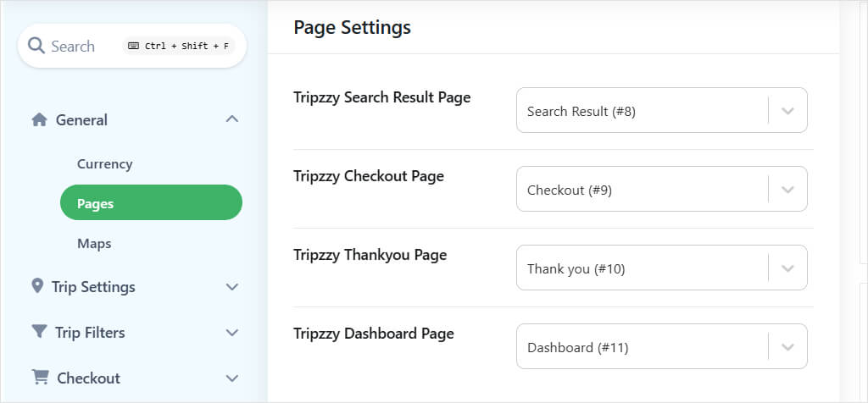Open the Checkout (#9) page dropdown arrow
868x403 pixels.
coord(787,190)
